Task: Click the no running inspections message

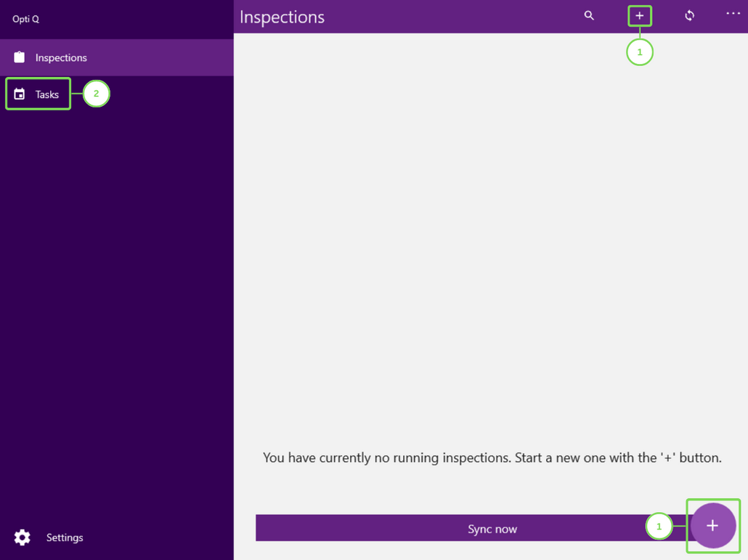Action: (x=492, y=458)
